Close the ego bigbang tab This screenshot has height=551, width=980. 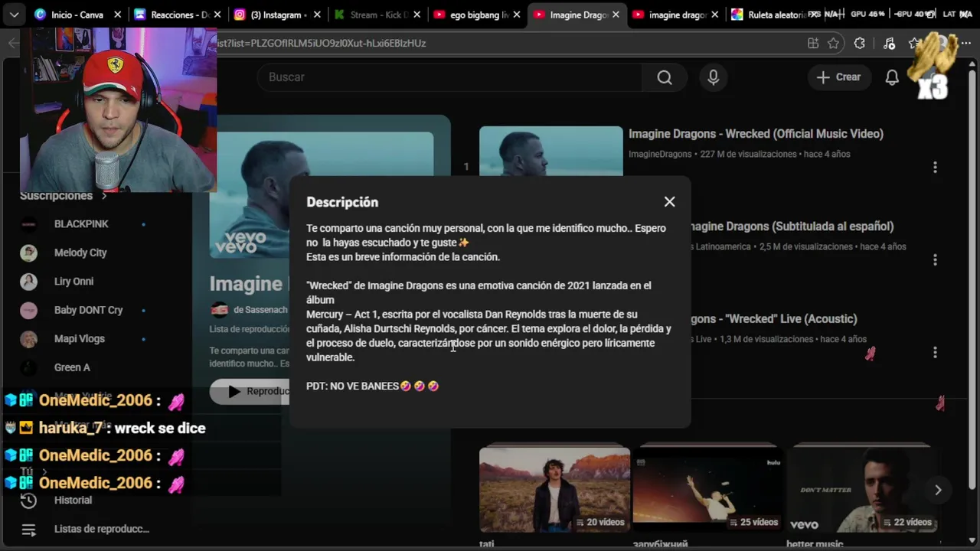516,15
